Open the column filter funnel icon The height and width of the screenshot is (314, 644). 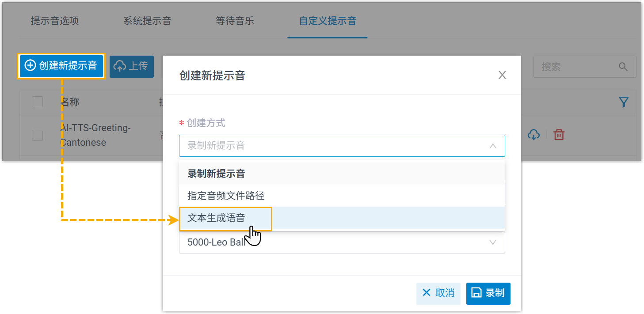coord(623,102)
